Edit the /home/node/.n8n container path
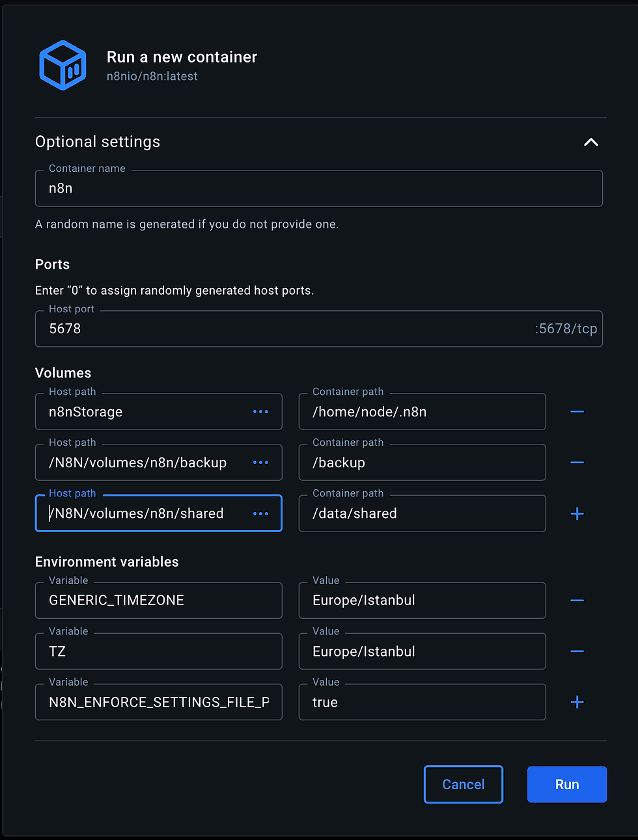 421,412
